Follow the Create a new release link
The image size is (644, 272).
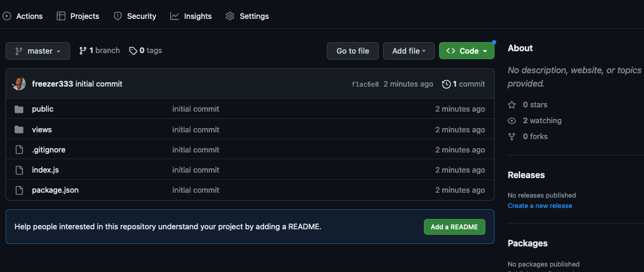[540, 206]
